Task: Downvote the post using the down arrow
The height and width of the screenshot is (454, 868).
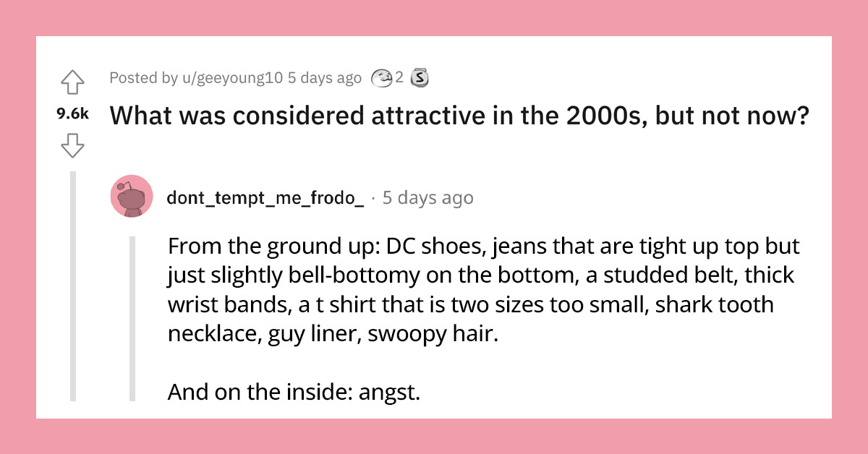Action: tap(72, 145)
